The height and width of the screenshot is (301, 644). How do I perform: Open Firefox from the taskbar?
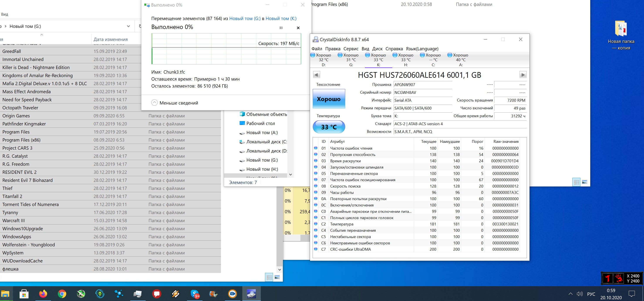[x=43, y=294]
